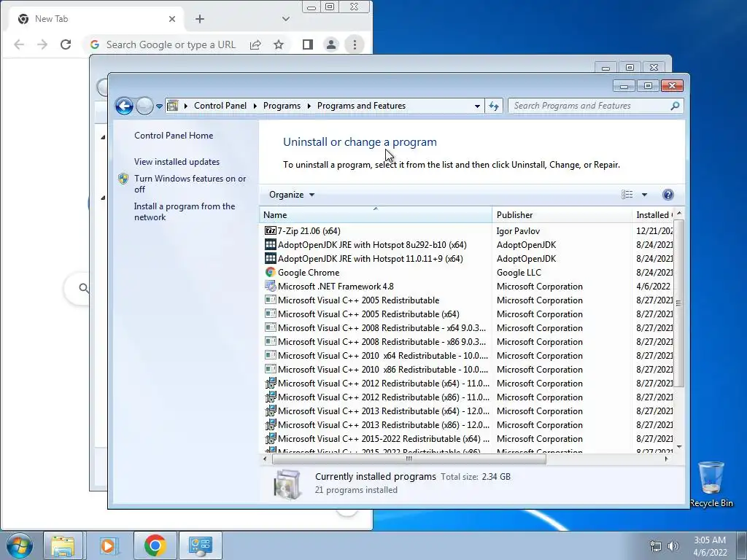
Task: Open the address bar history dropdown
Action: (x=477, y=106)
